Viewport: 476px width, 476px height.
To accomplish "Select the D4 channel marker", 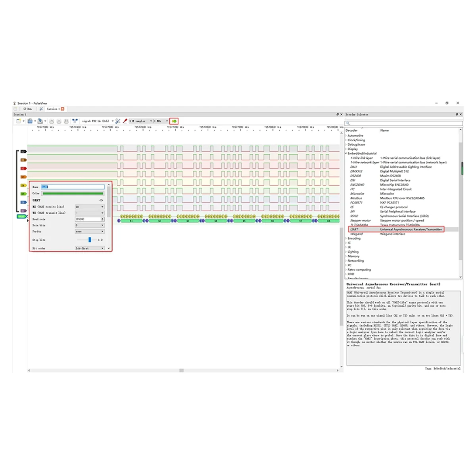I will pyautogui.click(x=24, y=185).
